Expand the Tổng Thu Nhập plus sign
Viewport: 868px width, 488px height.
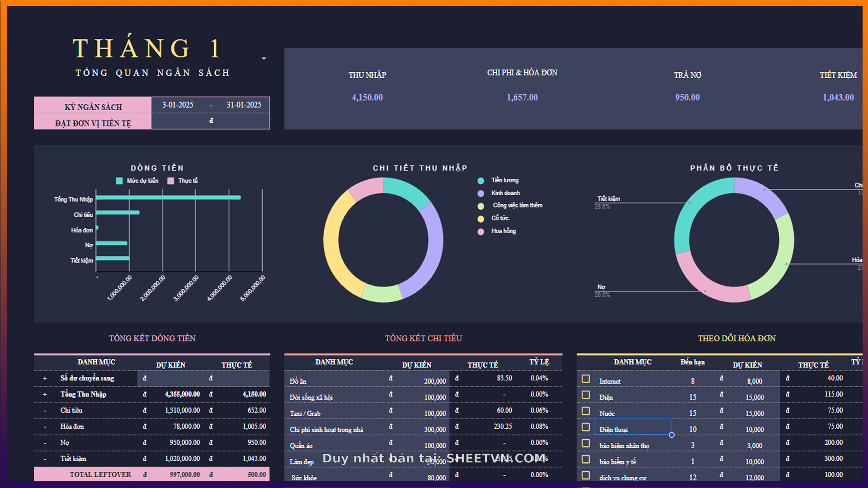45,394
